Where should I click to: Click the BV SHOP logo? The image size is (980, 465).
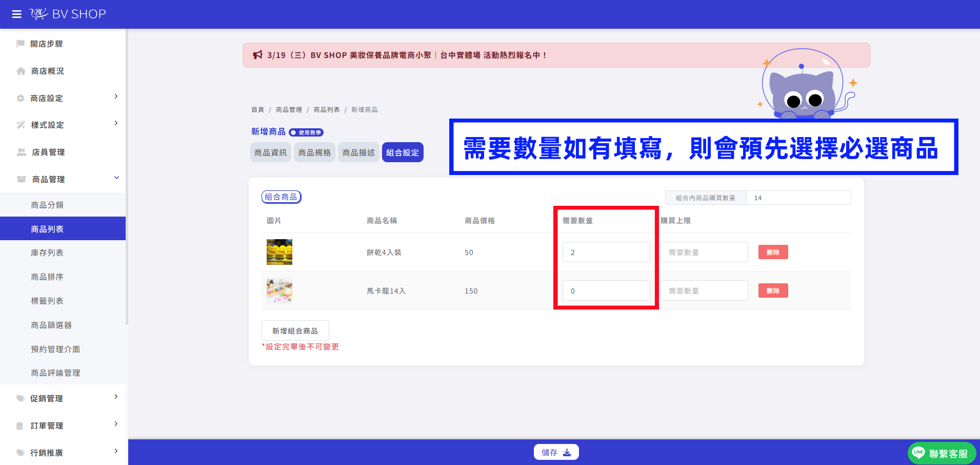68,14
